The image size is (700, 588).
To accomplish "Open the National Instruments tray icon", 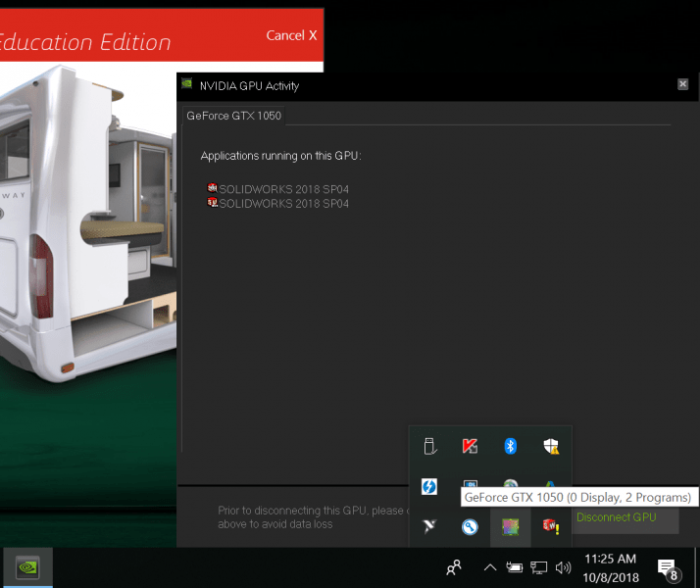I will [x=429, y=527].
